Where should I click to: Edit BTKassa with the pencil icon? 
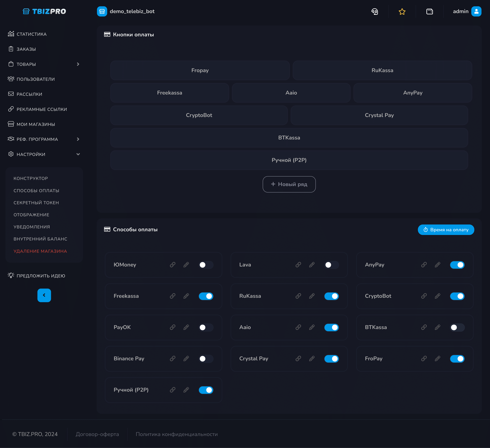pos(437,327)
